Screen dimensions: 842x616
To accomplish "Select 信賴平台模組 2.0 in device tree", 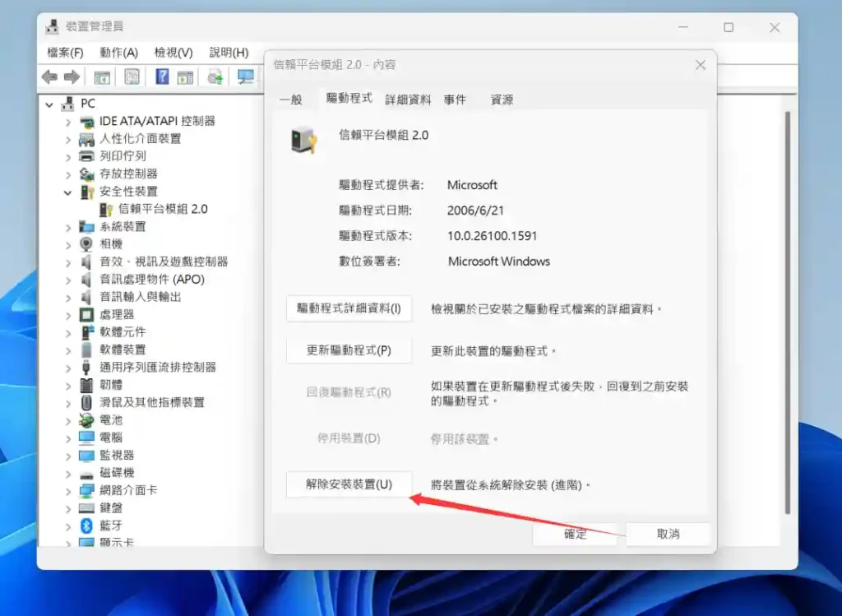I will 163,210.
